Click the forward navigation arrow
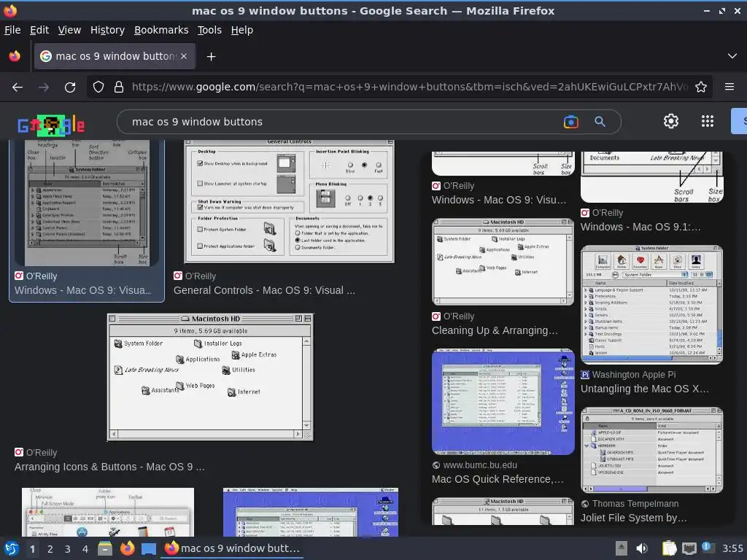Image resolution: width=747 pixels, height=560 pixels. pyautogui.click(x=43, y=87)
